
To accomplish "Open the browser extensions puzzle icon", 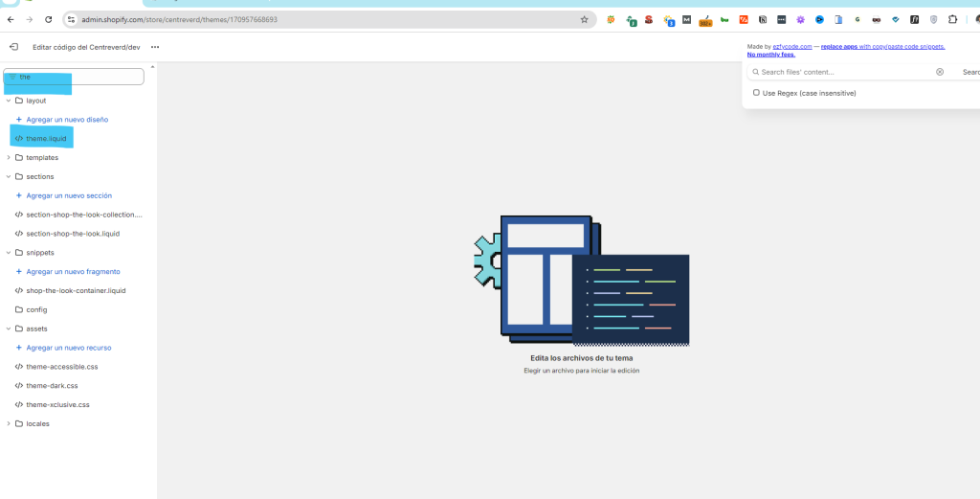I will [x=952, y=19].
